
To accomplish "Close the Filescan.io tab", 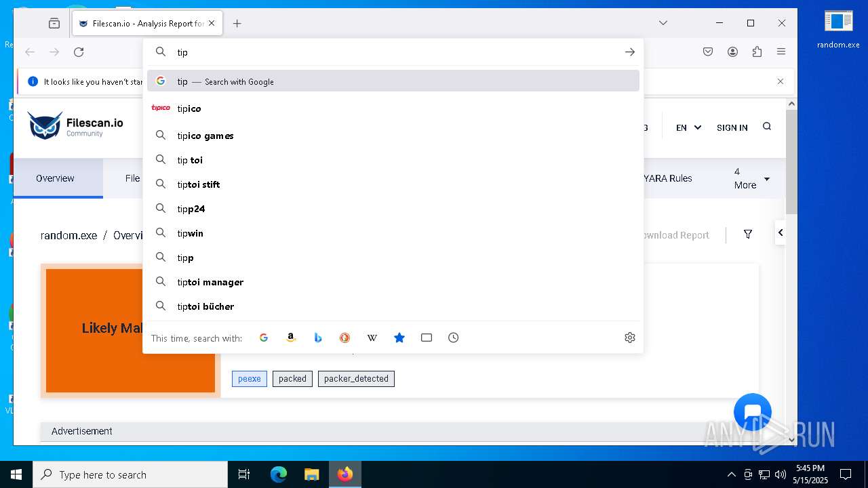I will [212, 23].
